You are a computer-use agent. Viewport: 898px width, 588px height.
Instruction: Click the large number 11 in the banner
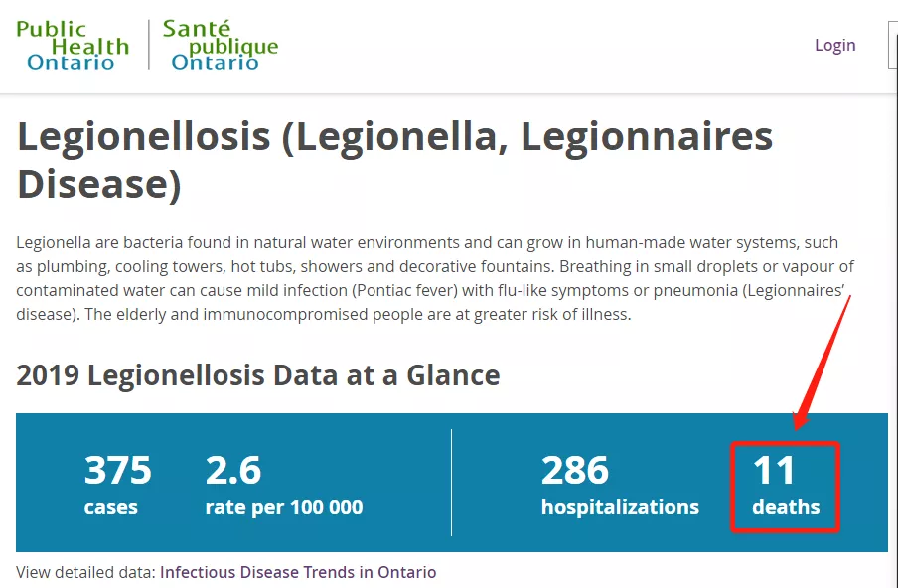point(774,470)
